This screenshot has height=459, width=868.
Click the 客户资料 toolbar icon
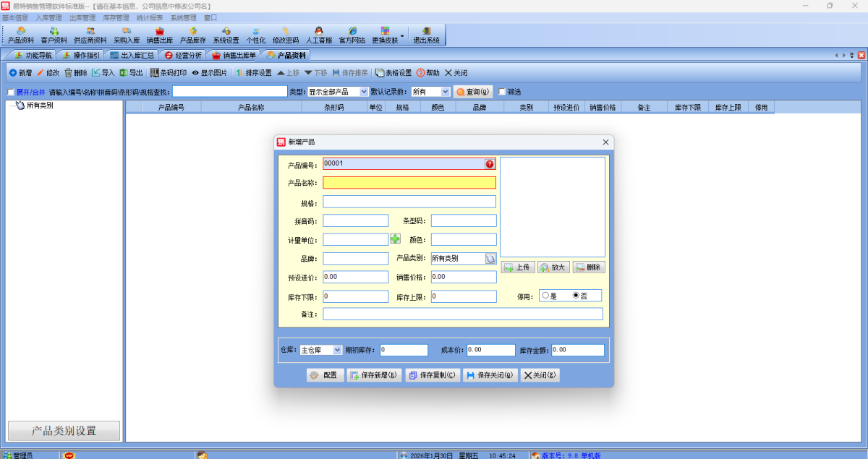click(x=54, y=35)
